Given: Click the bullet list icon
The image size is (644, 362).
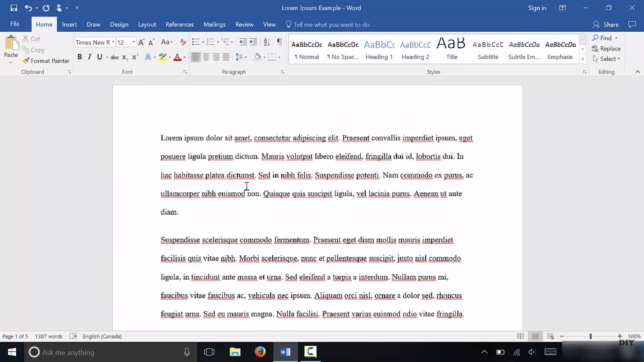Looking at the screenshot, I should (196, 42).
